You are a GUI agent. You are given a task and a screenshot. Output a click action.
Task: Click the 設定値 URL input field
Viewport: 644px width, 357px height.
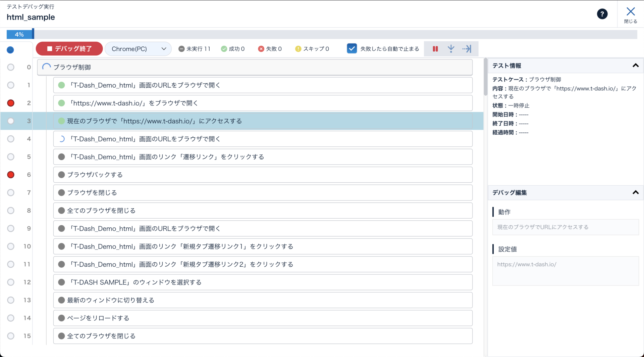click(565, 271)
